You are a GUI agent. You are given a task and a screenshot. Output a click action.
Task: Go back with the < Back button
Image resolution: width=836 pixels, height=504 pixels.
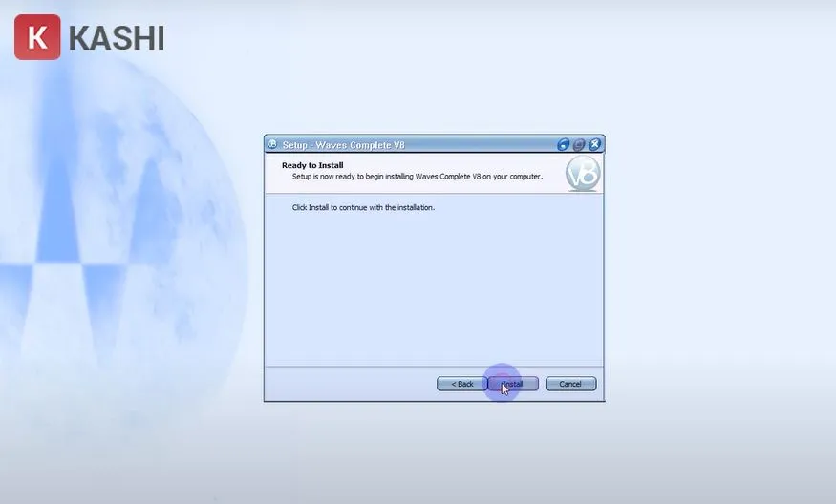(x=461, y=384)
